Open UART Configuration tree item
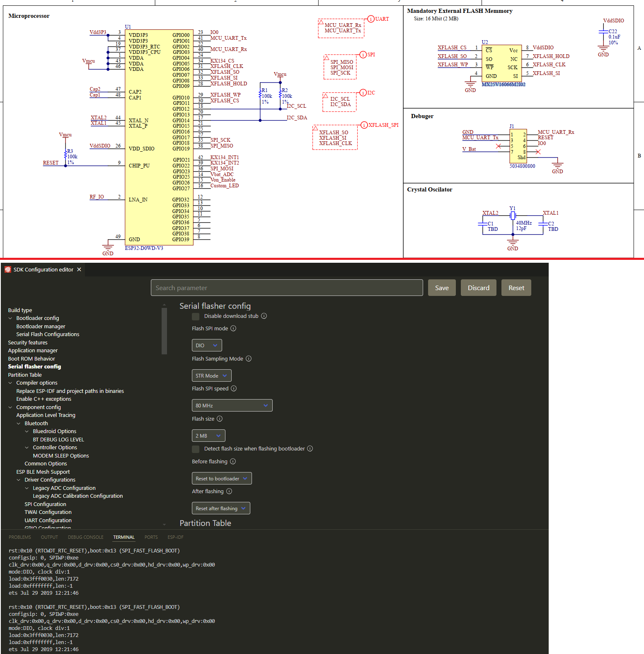Image resolution: width=644 pixels, height=654 pixels. click(x=48, y=521)
